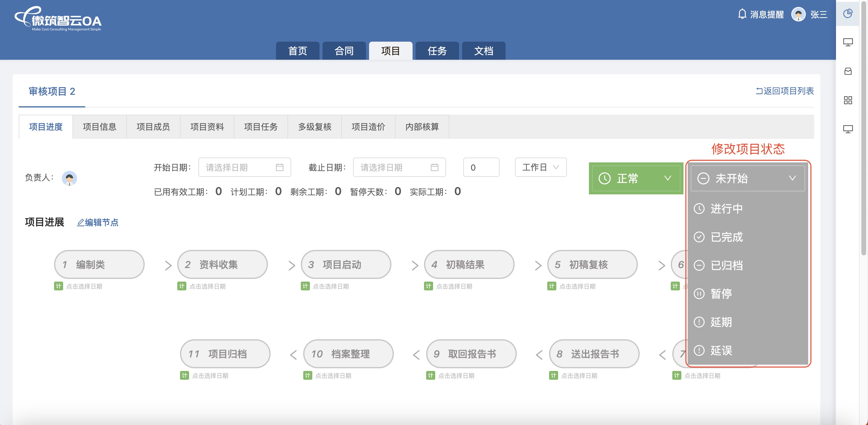Viewport: 868px width, 425px height.
Task: Open the grid apps sidebar icon
Action: click(847, 100)
